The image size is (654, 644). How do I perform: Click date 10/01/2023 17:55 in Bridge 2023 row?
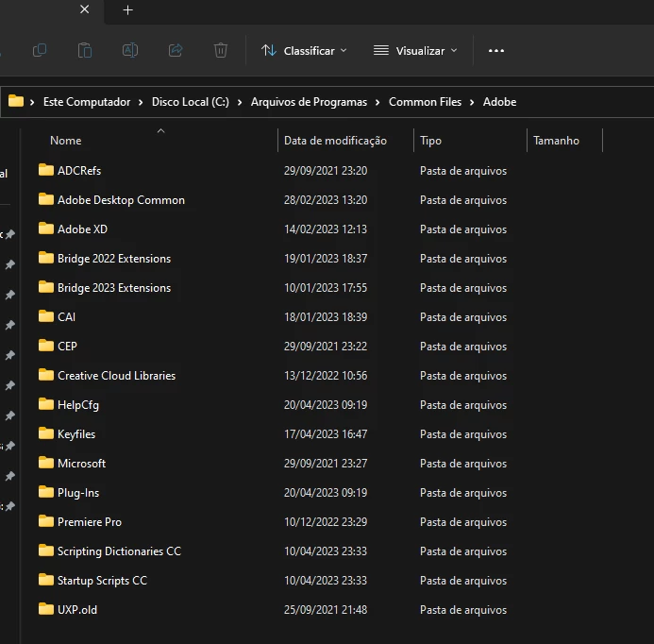click(326, 288)
